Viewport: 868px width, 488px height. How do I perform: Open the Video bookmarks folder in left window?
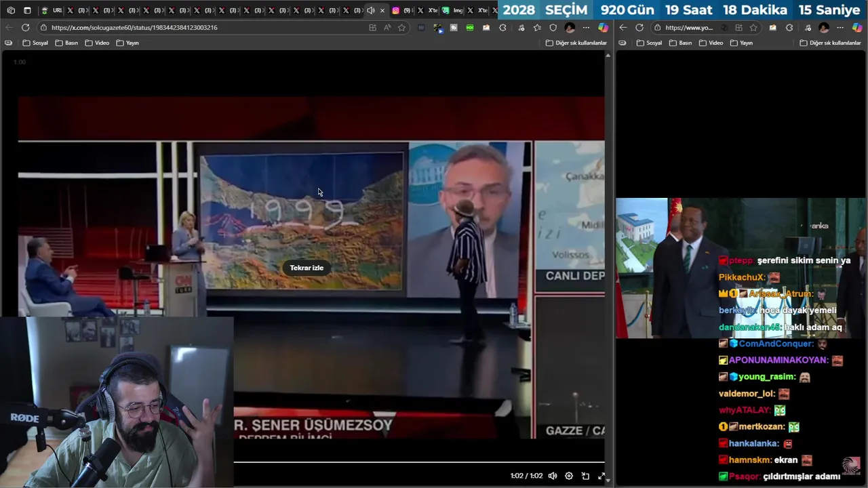pyautogui.click(x=97, y=43)
